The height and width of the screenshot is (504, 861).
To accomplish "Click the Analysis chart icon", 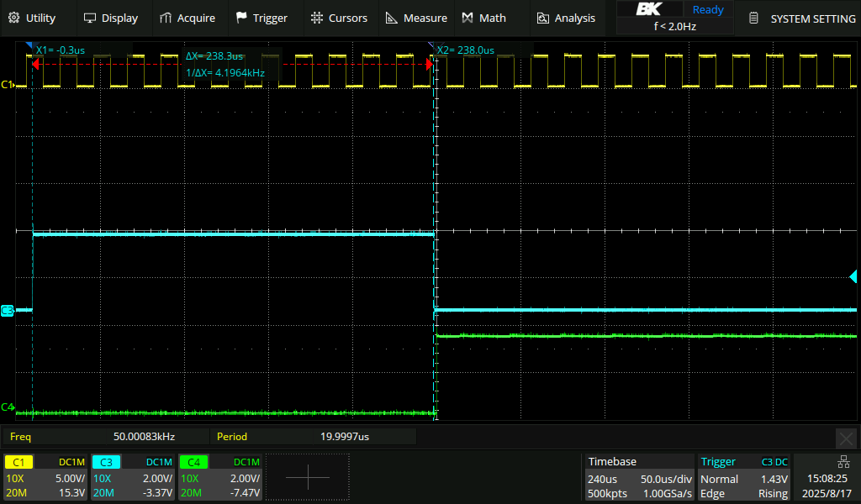I will pyautogui.click(x=542, y=18).
